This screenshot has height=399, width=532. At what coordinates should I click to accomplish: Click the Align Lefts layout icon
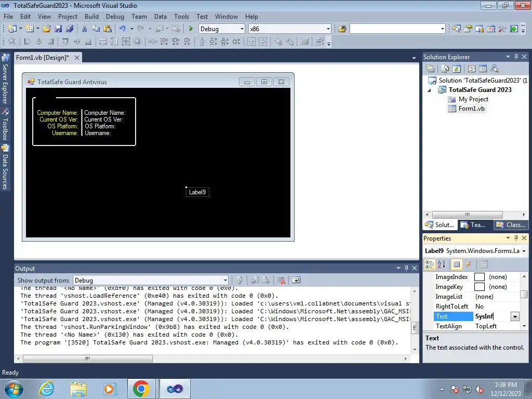[x=28, y=42]
